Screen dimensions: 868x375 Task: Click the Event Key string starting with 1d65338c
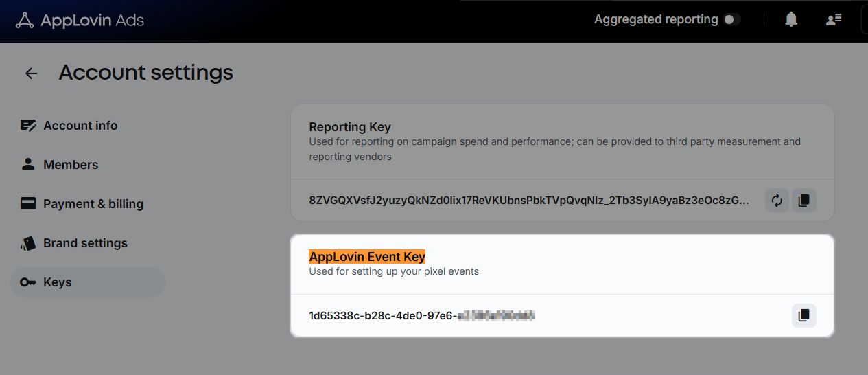(x=422, y=316)
